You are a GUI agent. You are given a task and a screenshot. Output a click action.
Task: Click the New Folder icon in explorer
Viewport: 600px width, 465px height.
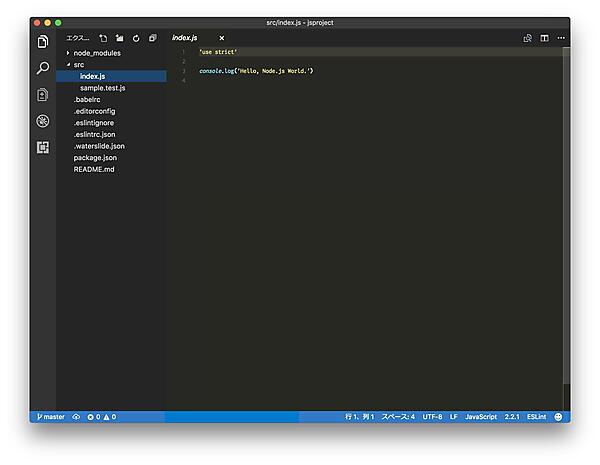[x=119, y=38]
